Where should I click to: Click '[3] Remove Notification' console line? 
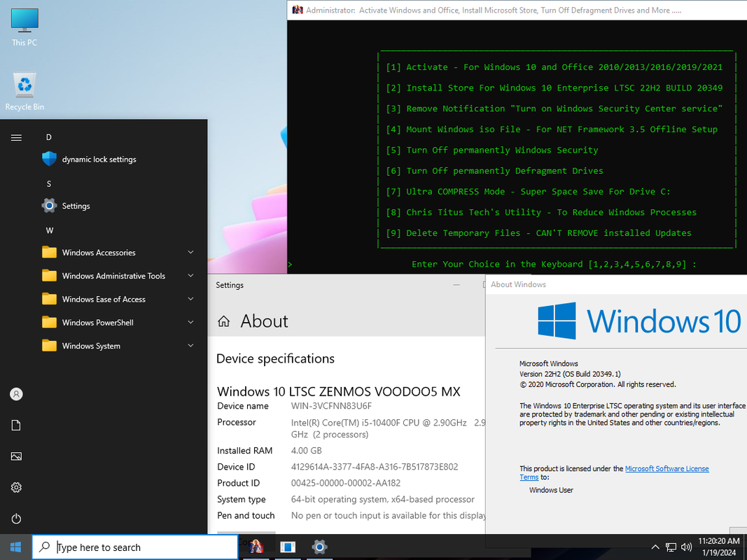coord(554,108)
